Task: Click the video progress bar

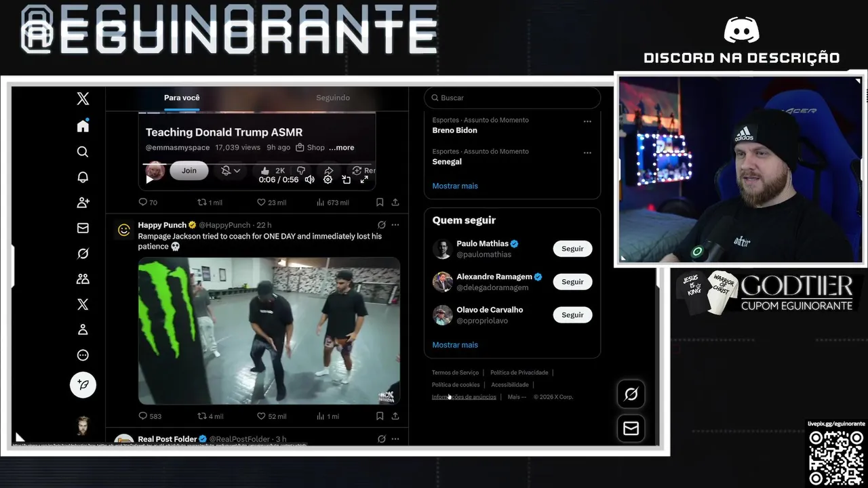Action: point(258,165)
